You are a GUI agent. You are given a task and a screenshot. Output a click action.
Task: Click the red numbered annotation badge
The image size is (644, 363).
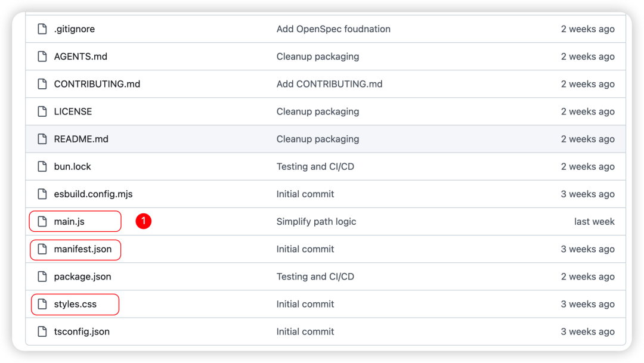[143, 221]
